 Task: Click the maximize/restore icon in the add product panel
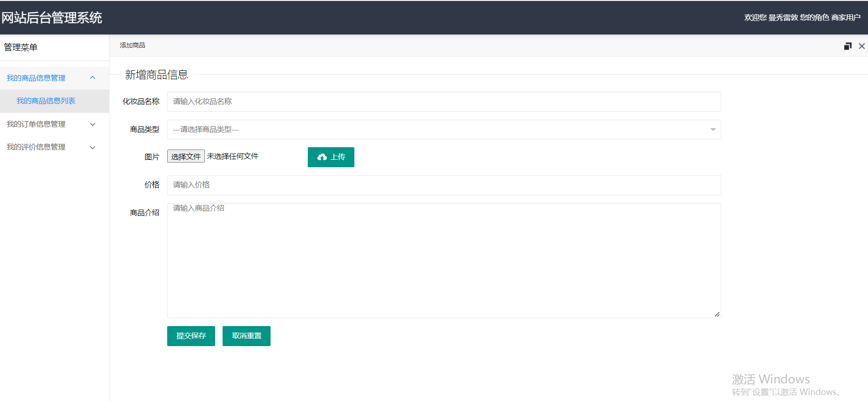pyautogui.click(x=848, y=46)
